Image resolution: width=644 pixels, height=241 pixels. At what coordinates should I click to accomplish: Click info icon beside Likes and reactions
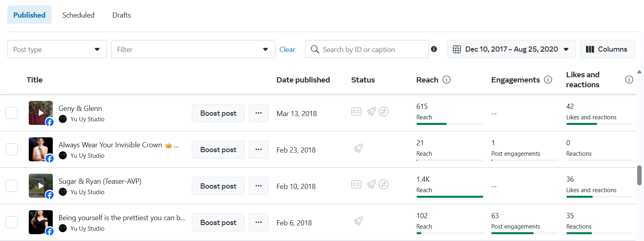[629, 80]
